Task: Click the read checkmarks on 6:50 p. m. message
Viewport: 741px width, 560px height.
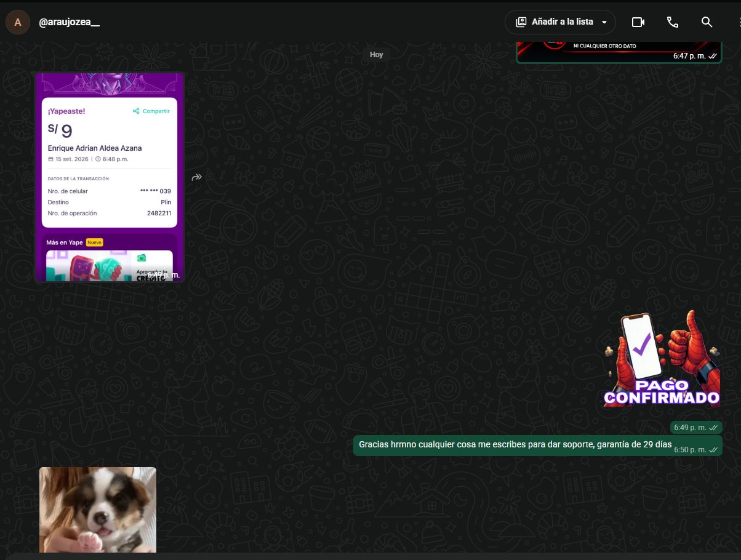Action: pyautogui.click(x=713, y=450)
